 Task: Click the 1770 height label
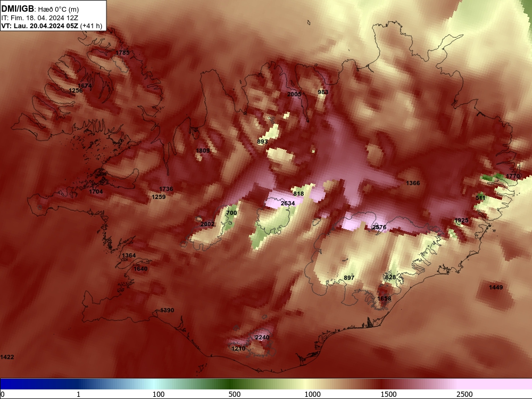(513, 176)
